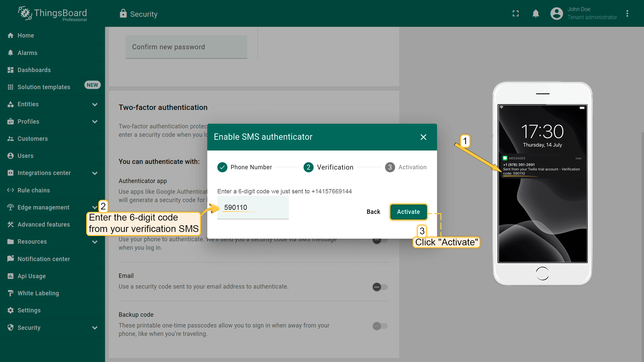Toggle fullscreen mode icon
This screenshot has width=644, height=362.
click(x=516, y=13)
